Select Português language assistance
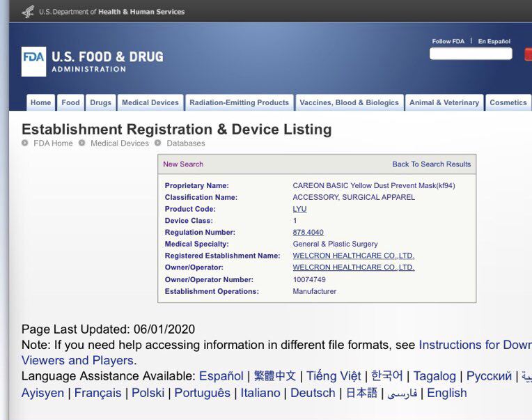 tap(202, 394)
